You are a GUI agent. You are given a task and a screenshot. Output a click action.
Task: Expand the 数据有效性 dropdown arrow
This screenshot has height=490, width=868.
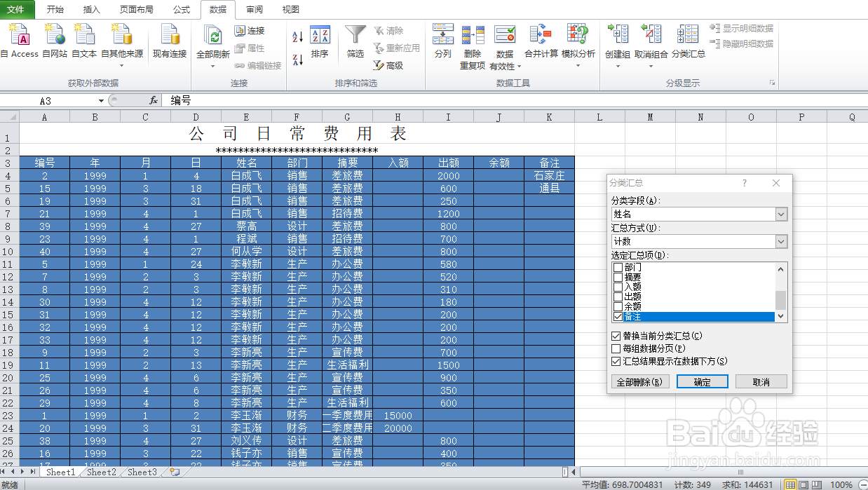pos(519,67)
